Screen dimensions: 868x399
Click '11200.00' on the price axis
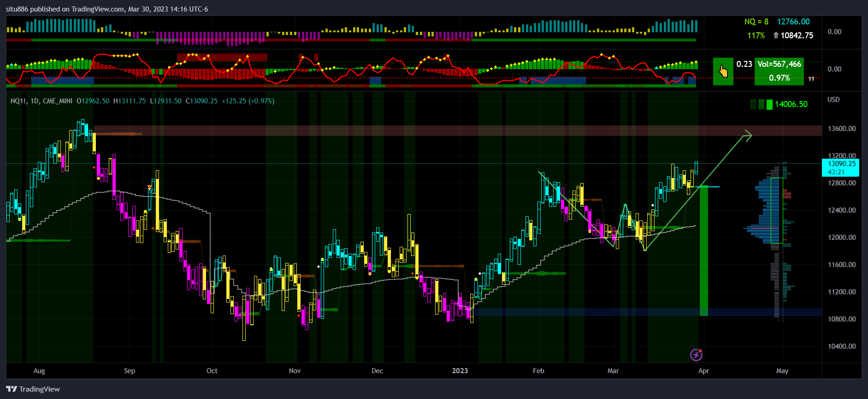coord(842,292)
